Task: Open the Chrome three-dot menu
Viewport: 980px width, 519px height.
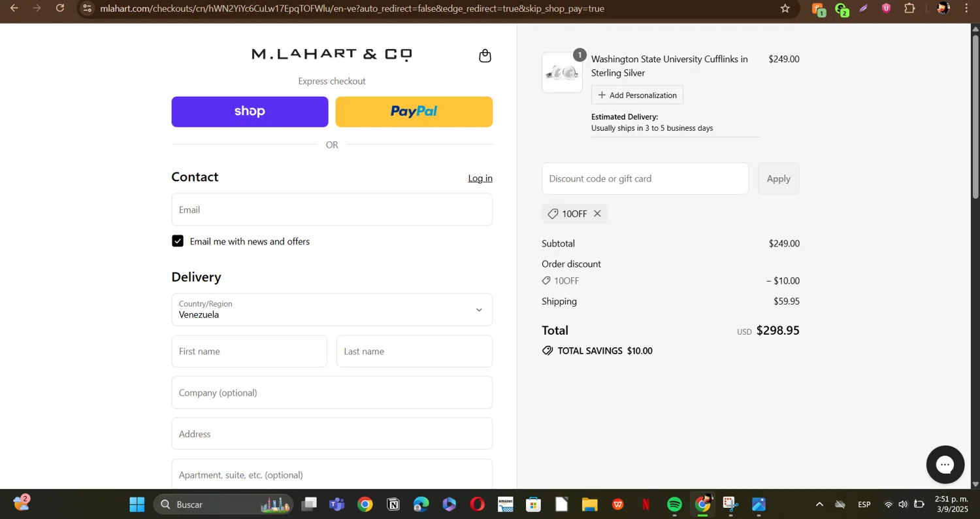Action: click(966, 8)
